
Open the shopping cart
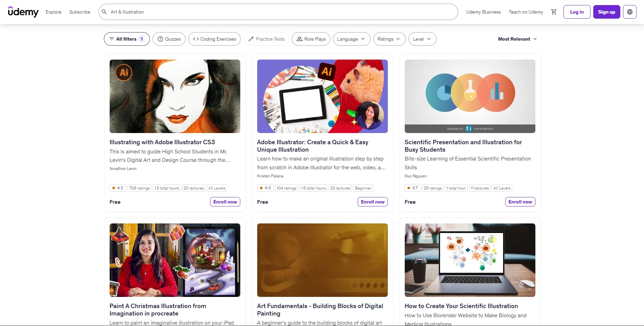pos(554,12)
